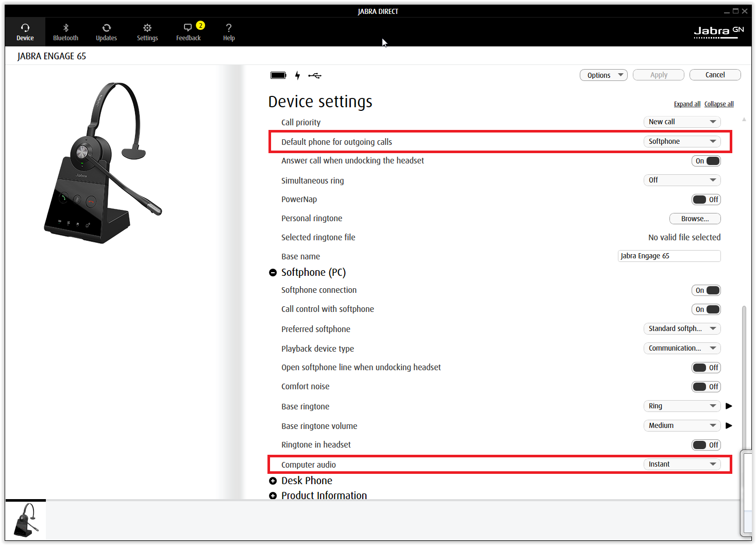Image resolution: width=756 pixels, height=545 pixels.
Task: Play the Base ringtone preview
Action: tap(729, 406)
